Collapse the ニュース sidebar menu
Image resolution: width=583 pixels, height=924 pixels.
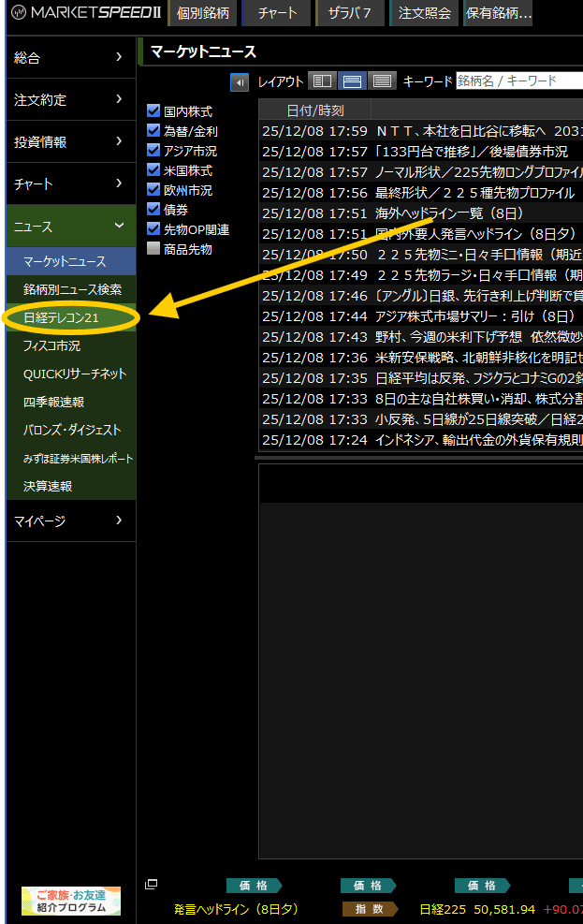click(x=71, y=227)
